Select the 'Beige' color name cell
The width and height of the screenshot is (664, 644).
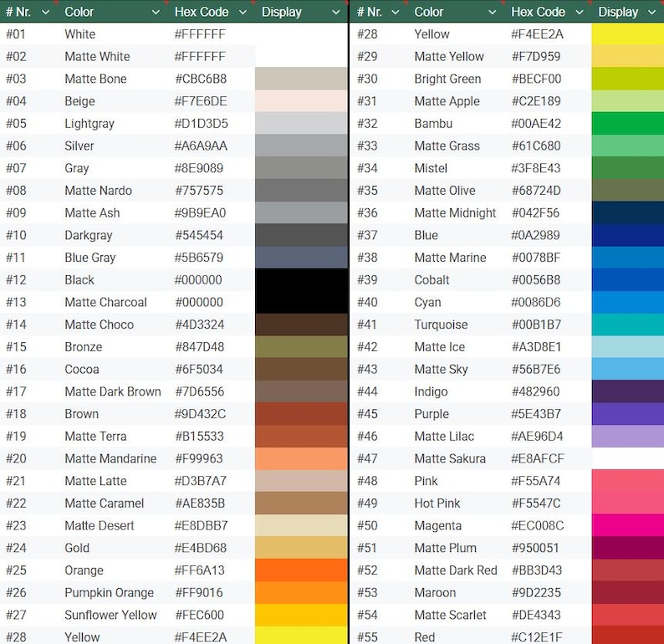coord(79,101)
